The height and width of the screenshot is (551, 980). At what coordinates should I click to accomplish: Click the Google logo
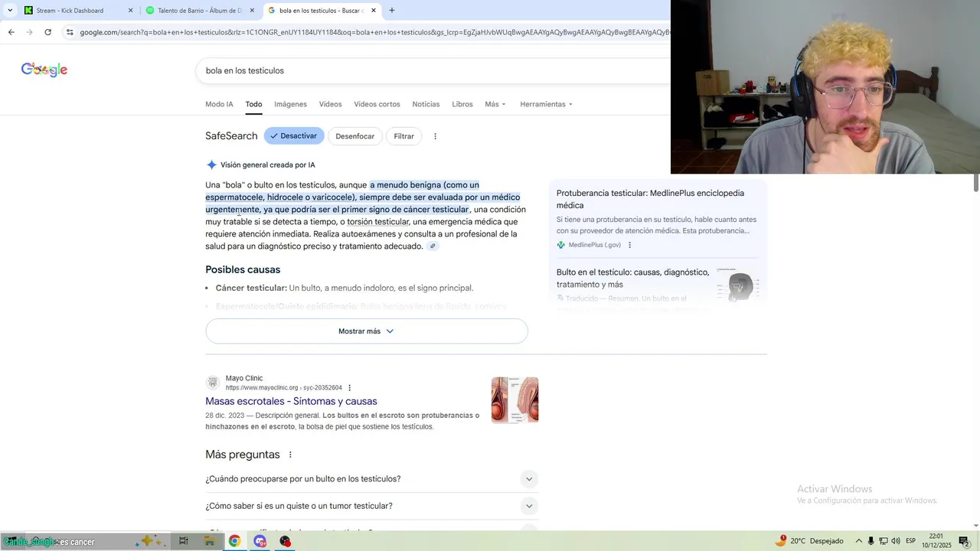click(44, 70)
